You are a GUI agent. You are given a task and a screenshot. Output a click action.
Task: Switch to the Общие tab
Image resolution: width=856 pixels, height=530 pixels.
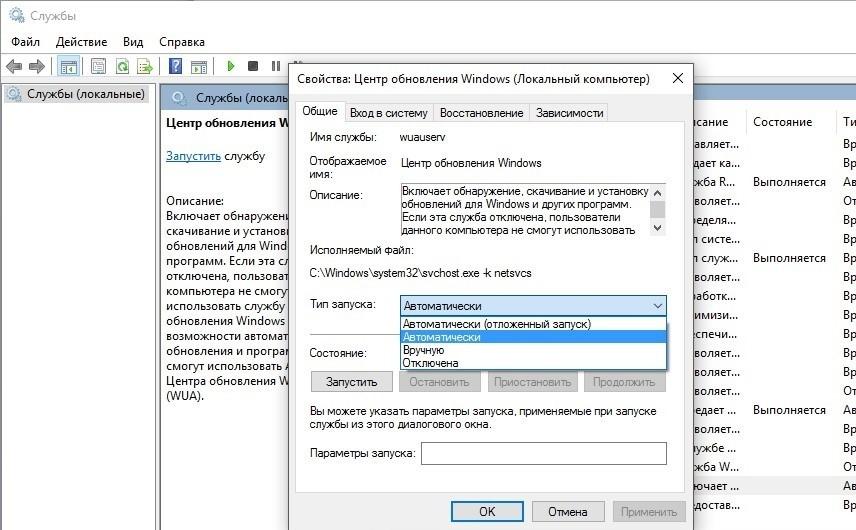pyautogui.click(x=320, y=111)
